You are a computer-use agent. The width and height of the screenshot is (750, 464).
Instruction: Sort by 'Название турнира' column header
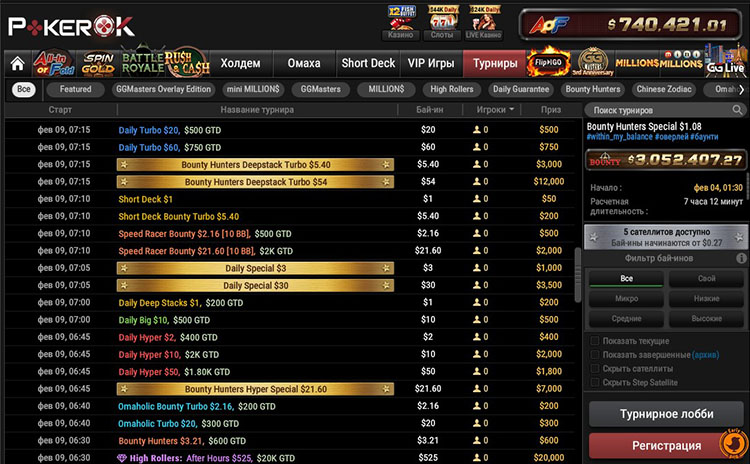pos(257,110)
